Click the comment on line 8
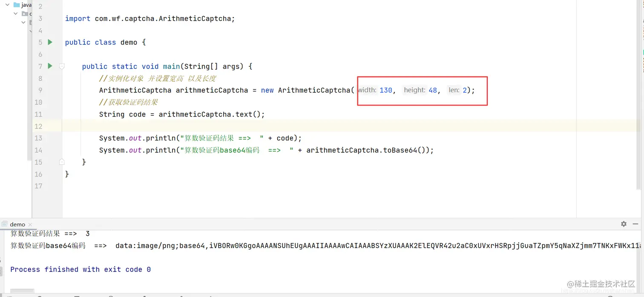The image size is (644, 297). [x=158, y=78]
